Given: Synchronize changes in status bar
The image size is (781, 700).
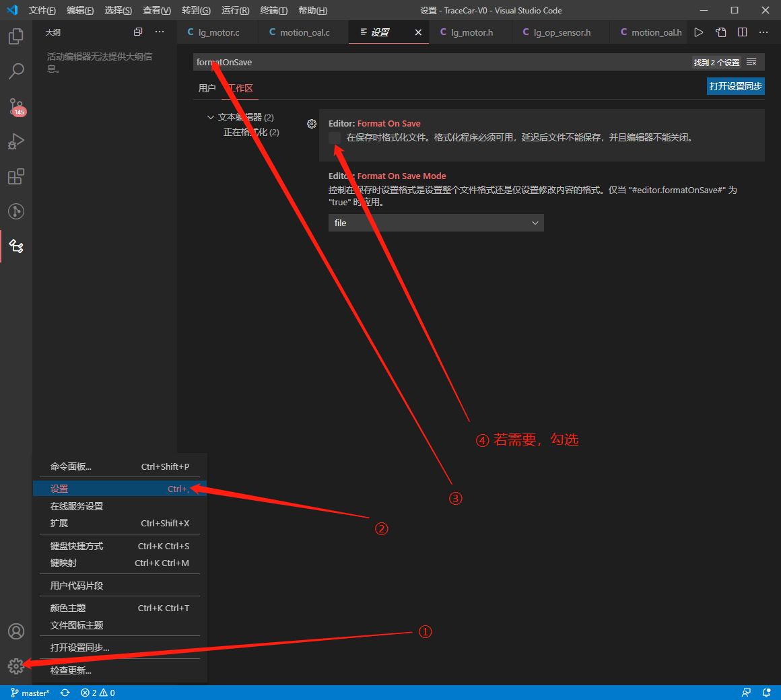Looking at the screenshot, I should pyautogui.click(x=65, y=693).
